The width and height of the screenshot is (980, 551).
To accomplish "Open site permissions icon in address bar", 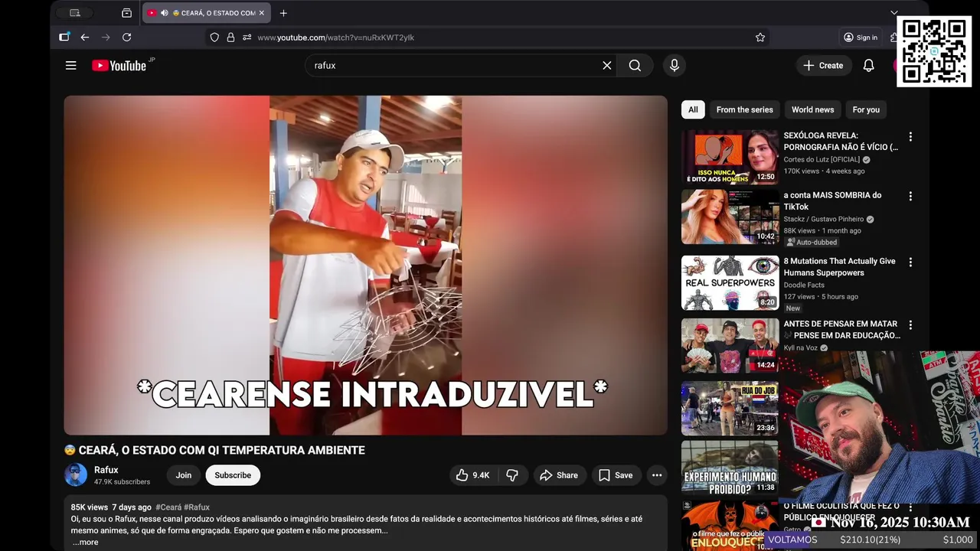I will tap(247, 37).
